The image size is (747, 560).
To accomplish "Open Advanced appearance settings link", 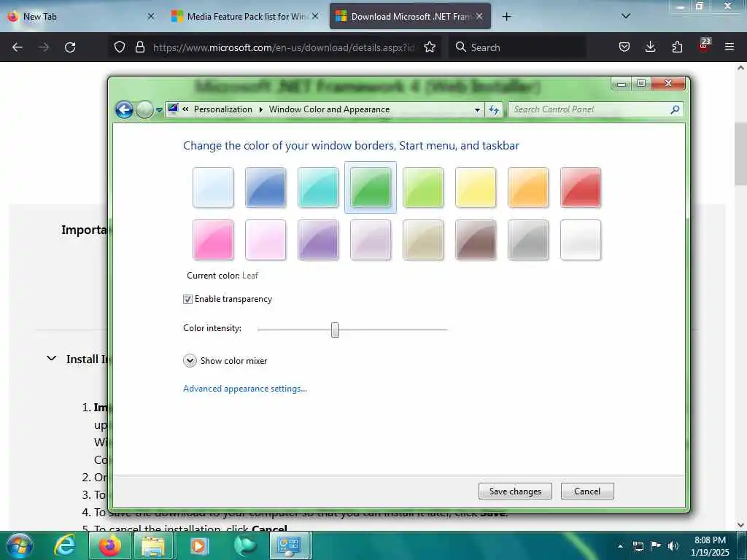I will [x=245, y=389].
